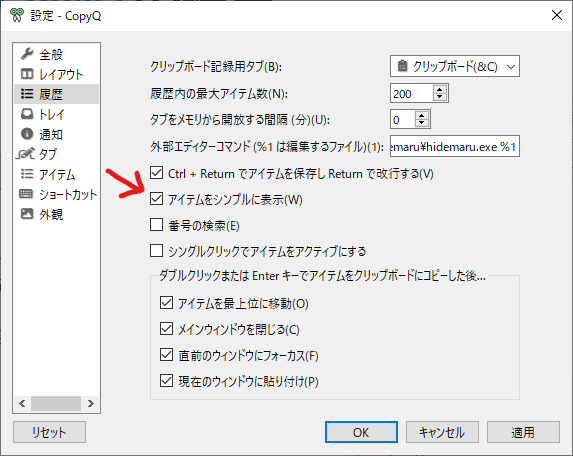
Task: Open the トレイ tray icon section
Action: tap(27, 114)
